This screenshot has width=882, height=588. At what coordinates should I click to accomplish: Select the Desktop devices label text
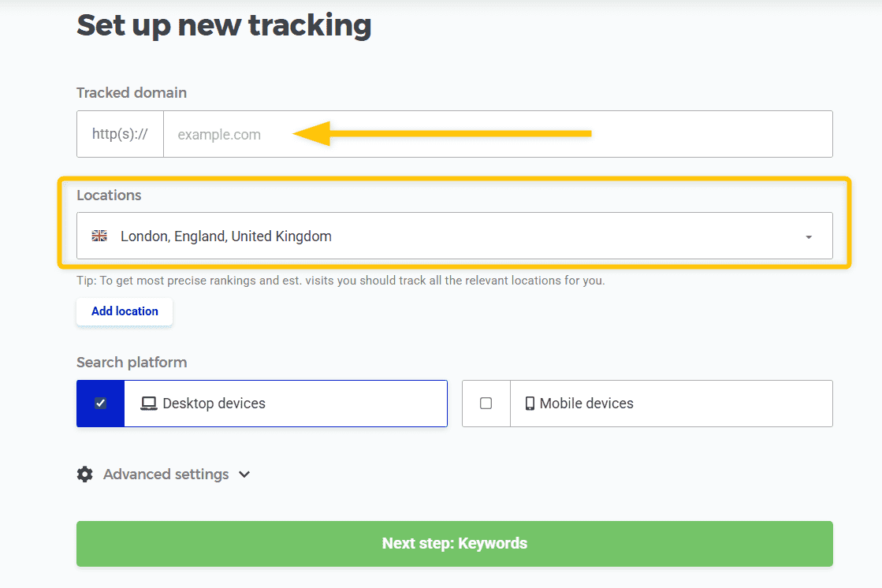point(214,404)
